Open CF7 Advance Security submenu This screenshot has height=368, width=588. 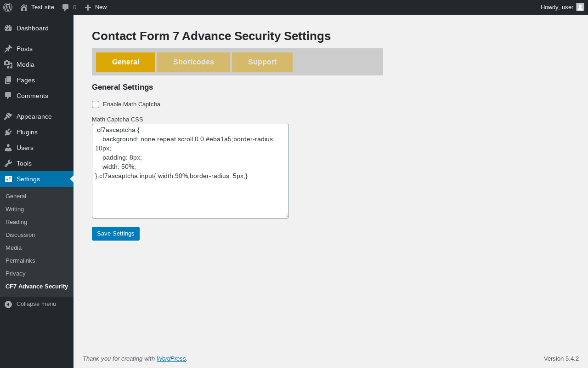pos(37,287)
